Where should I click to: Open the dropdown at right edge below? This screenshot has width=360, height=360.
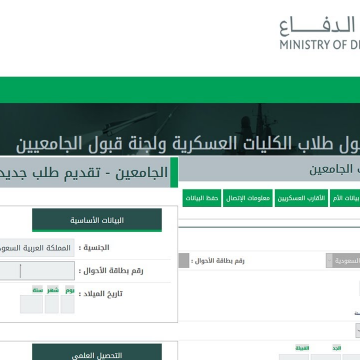coord(358,331)
